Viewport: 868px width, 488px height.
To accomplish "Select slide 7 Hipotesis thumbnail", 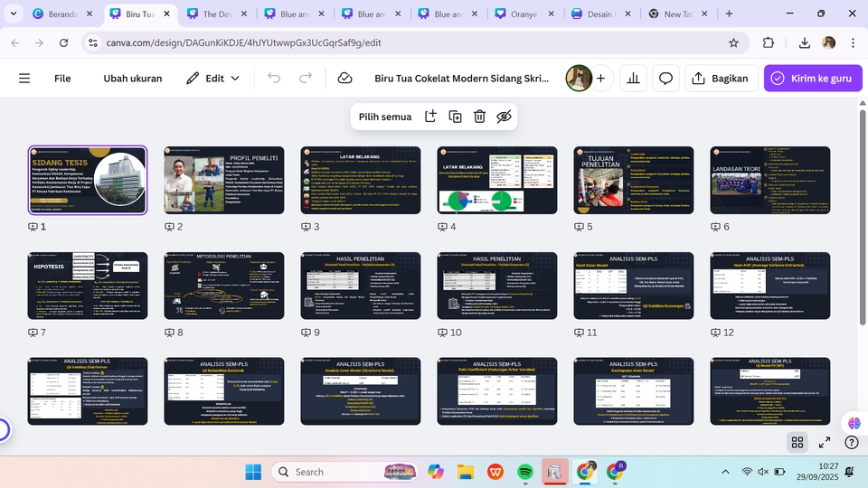I will 88,286.
